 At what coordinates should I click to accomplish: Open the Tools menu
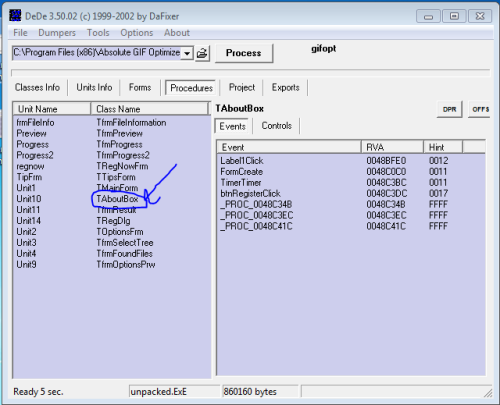coord(98,33)
